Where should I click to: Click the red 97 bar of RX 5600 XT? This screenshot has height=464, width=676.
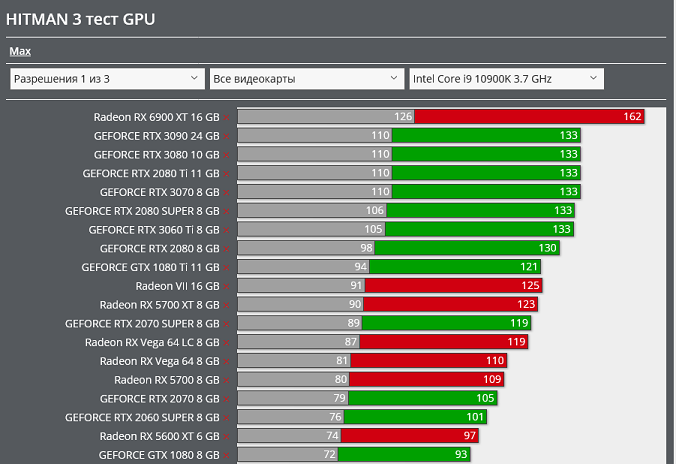410,436
